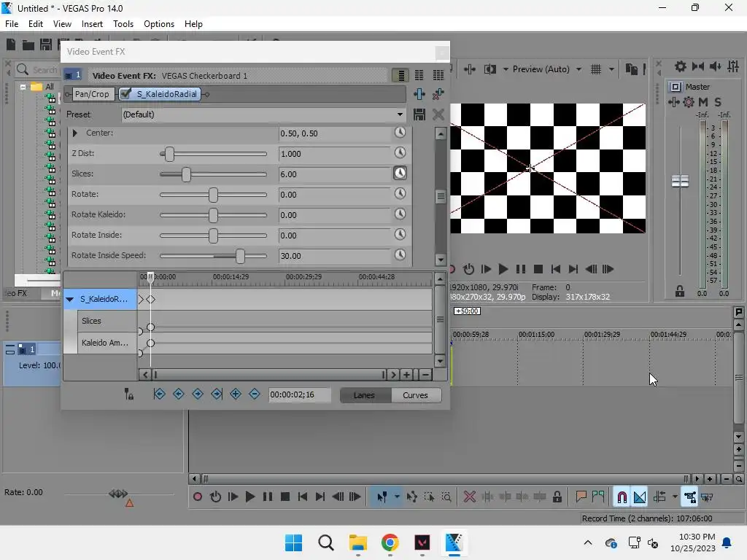This screenshot has height=560, width=747.
Task: Toggle animate clock for Rotate Kaleido
Action: pos(400,214)
